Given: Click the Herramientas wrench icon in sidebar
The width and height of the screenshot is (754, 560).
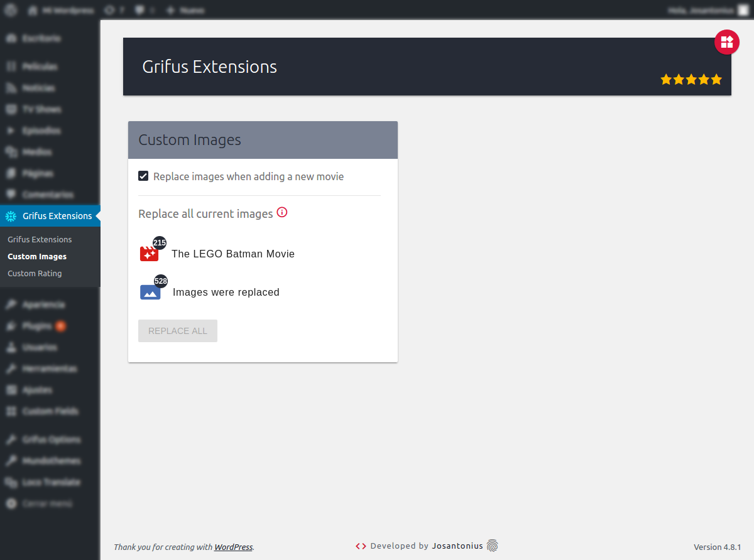Looking at the screenshot, I should pos(11,369).
